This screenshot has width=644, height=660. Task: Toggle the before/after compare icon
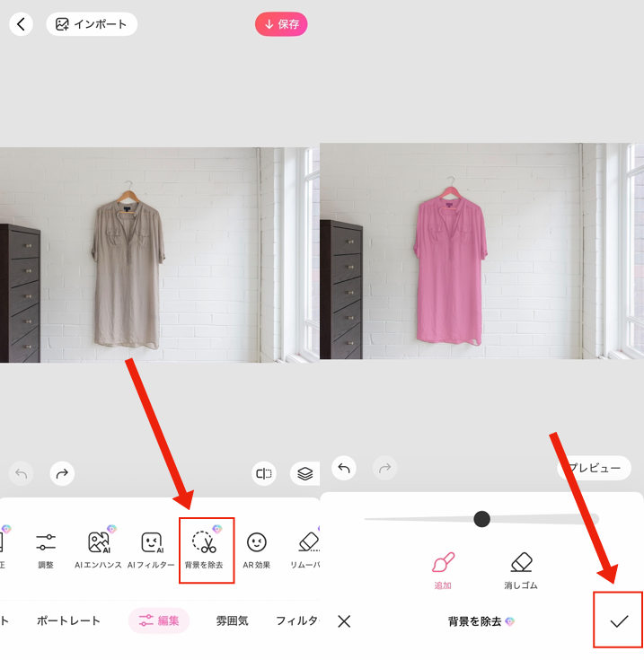coord(264,474)
